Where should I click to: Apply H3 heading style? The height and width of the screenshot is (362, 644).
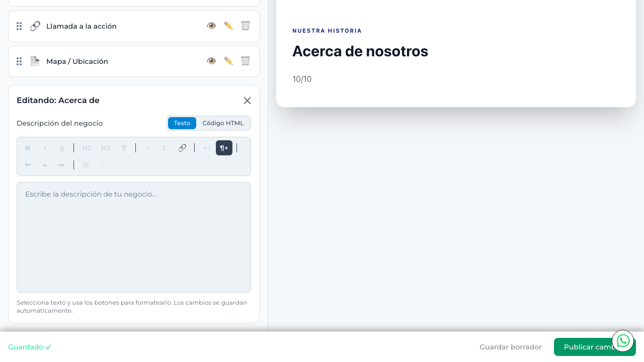coord(106,148)
